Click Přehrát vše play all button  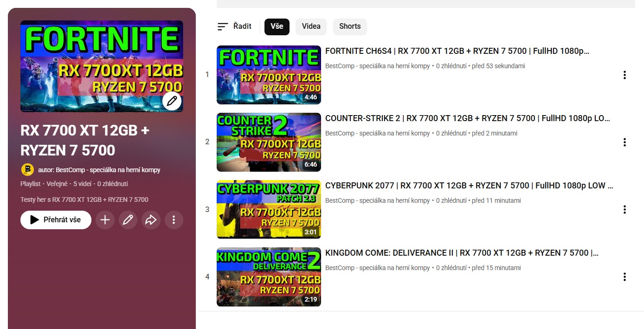coord(56,220)
